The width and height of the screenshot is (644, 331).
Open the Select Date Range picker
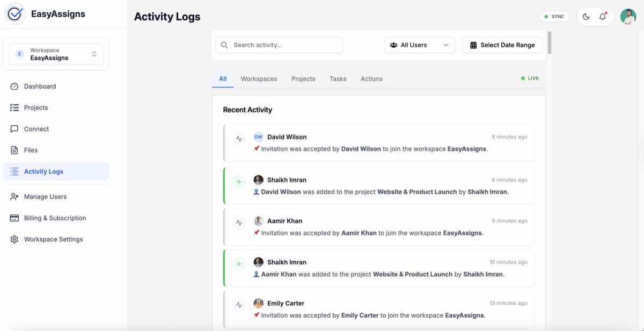click(x=502, y=45)
